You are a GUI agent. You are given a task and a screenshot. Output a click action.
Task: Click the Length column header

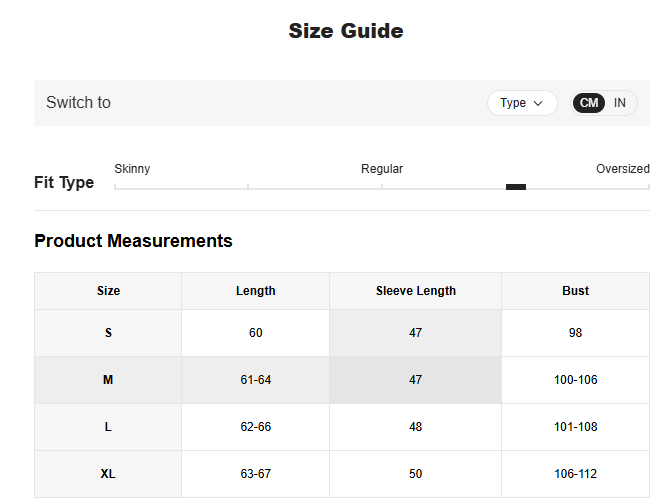pos(255,291)
